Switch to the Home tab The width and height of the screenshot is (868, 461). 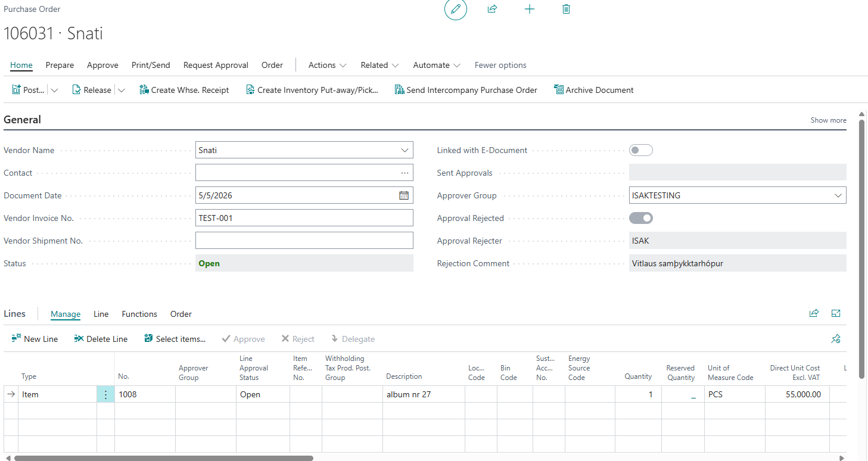(21, 65)
